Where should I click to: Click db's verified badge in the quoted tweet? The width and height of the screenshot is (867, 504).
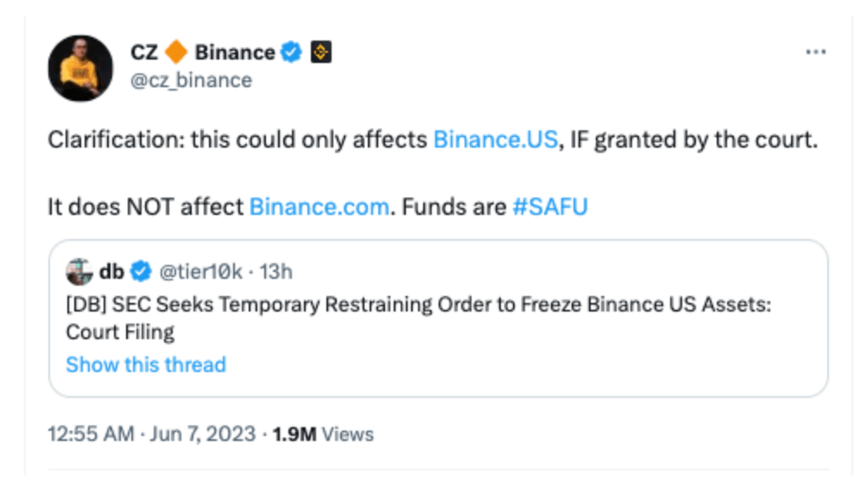click(141, 271)
